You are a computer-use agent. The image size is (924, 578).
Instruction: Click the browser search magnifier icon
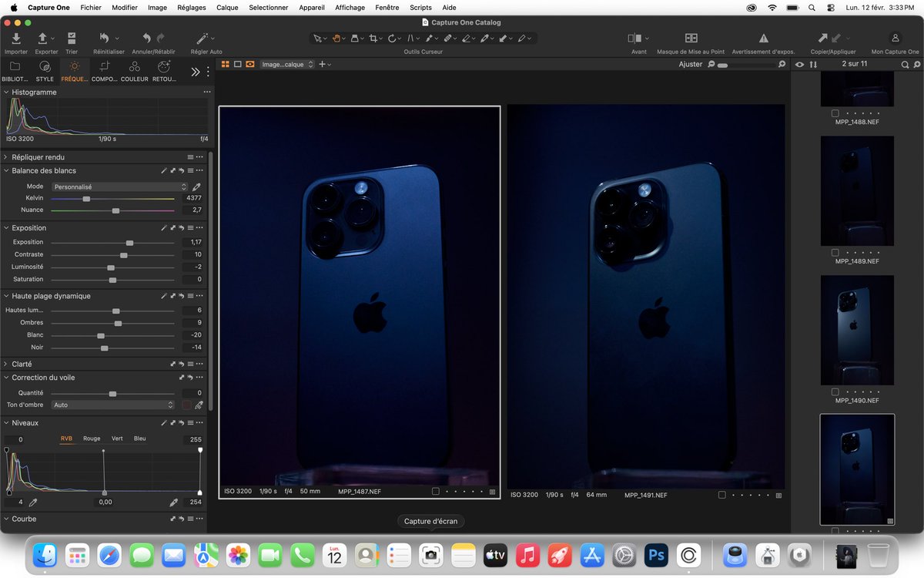coord(905,65)
